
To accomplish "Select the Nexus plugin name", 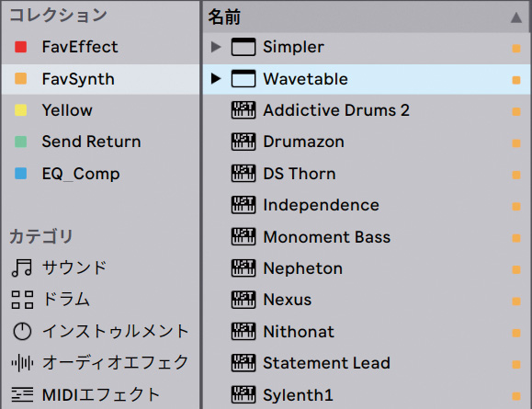I will (x=288, y=300).
